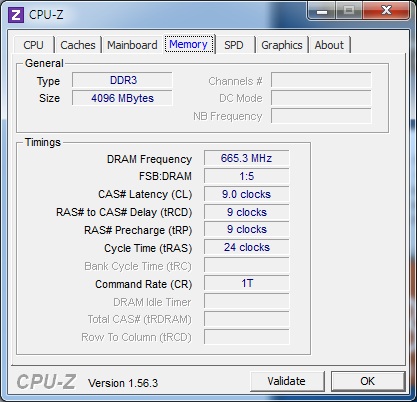This screenshot has width=417, height=402.
Task: Click the Size field showing 4096 MBytes
Action: (x=122, y=98)
